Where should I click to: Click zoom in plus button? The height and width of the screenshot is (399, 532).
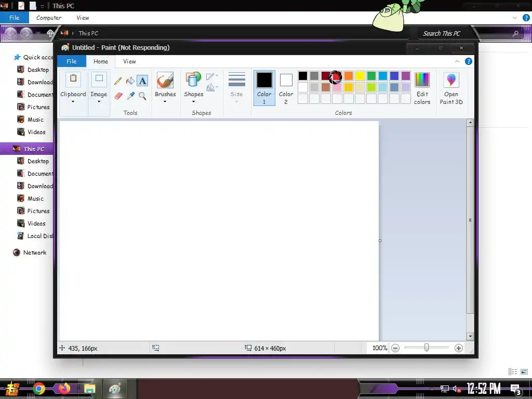click(x=458, y=348)
